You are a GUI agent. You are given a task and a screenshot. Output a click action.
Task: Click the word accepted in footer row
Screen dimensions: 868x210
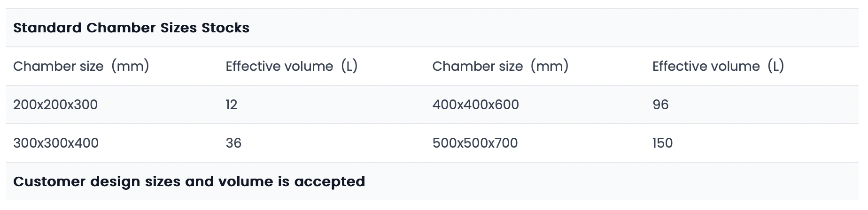click(x=329, y=182)
